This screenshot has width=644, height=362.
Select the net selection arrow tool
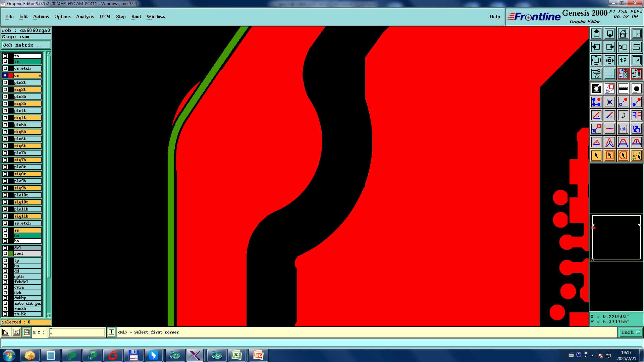tap(636, 156)
